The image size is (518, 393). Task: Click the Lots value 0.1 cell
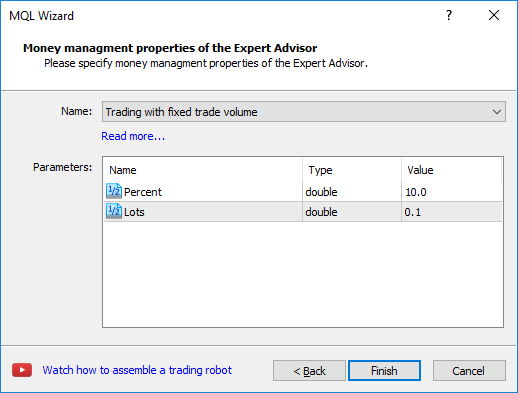coord(451,212)
